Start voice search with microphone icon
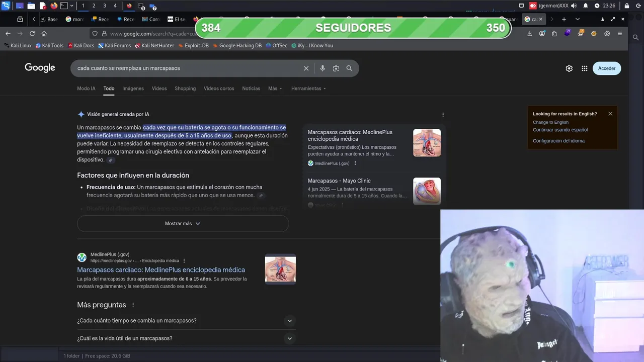The height and width of the screenshot is (362, 644). pyautogui.click(x=323, y=68)
